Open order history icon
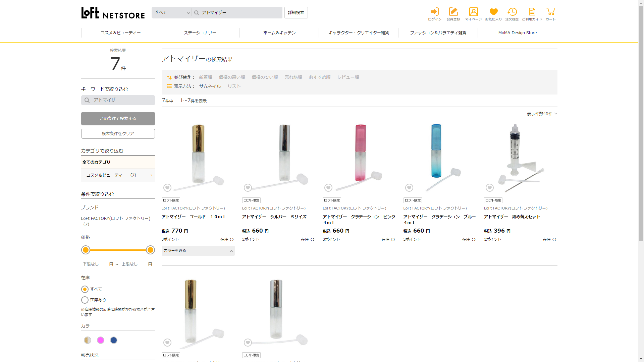 tap(512, 14)
